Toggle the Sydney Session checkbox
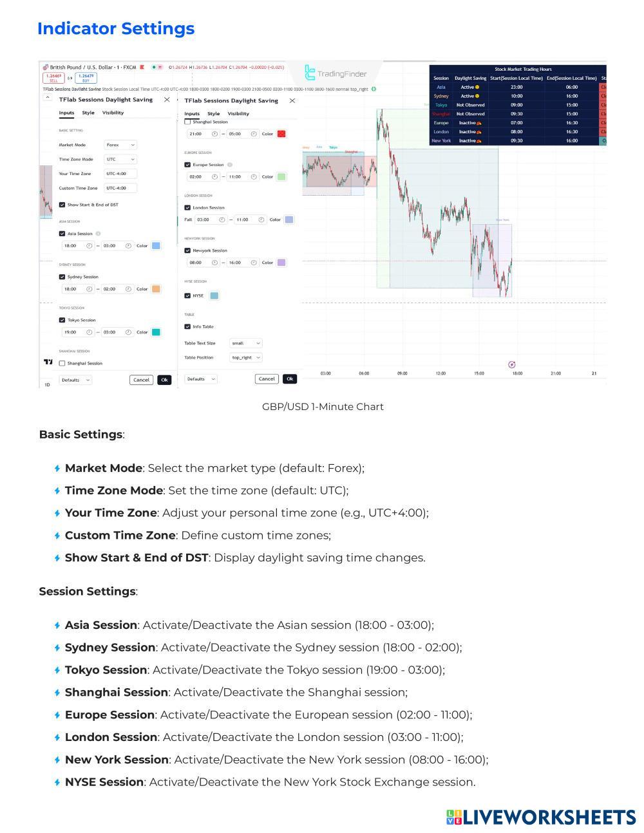The width and height of the screenshot is (644, 833). [62, 277]
